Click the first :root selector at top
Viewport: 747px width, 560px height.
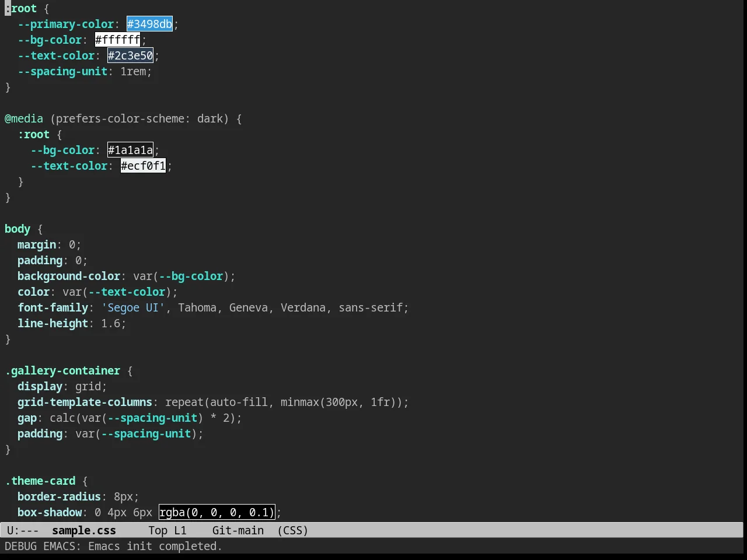[x=20, y=8]
